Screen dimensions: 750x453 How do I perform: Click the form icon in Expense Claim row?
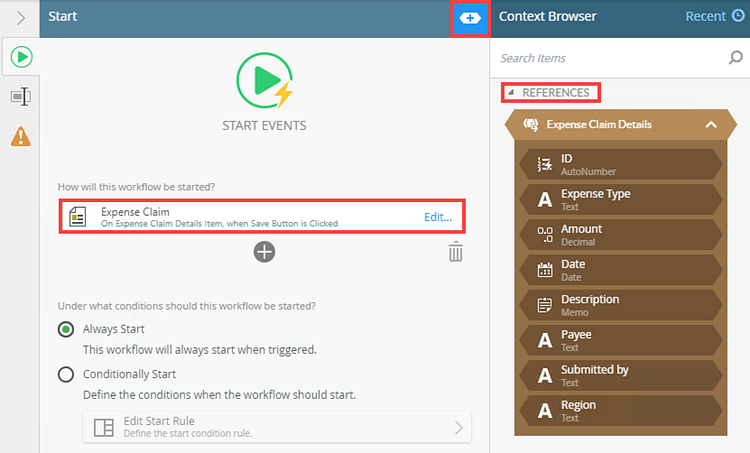(x=77, y=217)
